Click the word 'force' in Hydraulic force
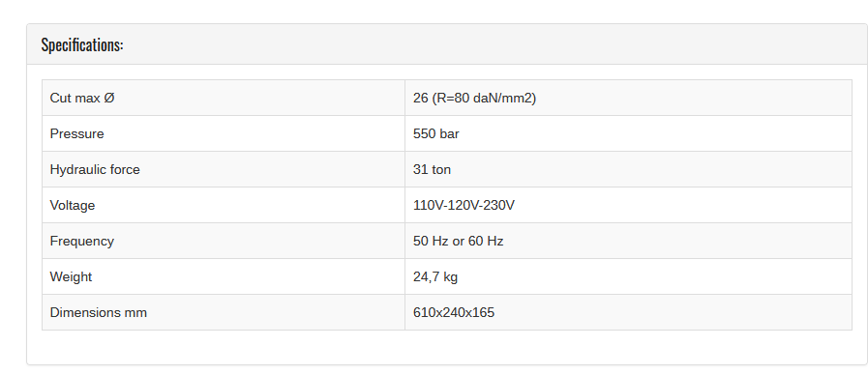The height and width of the screenshot is (375, 868). (124, 169)
